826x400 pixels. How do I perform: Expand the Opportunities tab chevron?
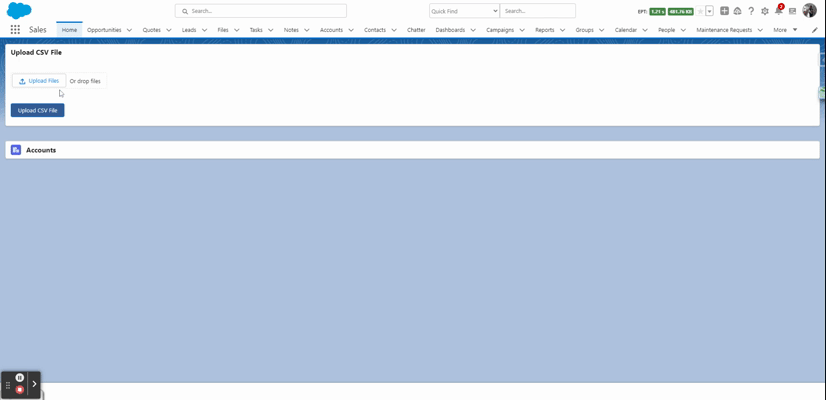pos(129,30)
